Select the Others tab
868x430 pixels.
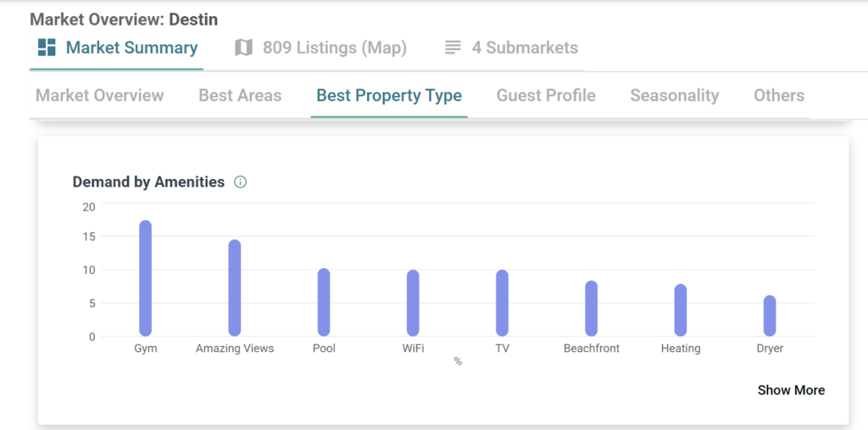pos(778,95)
